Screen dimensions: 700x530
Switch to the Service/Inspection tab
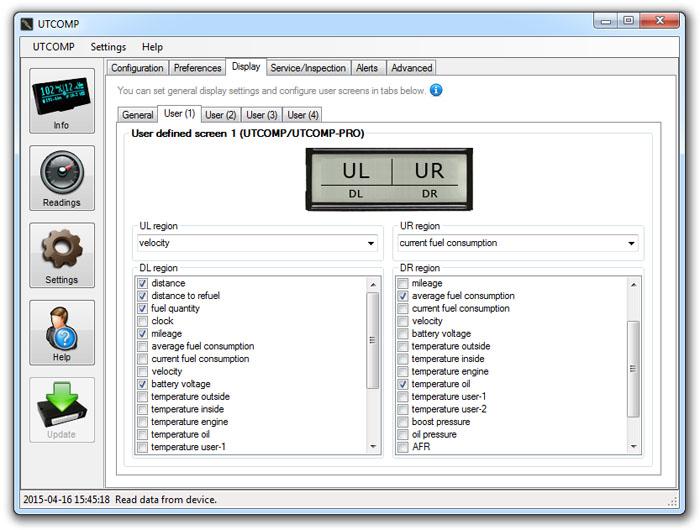click(x=308, y=68)
